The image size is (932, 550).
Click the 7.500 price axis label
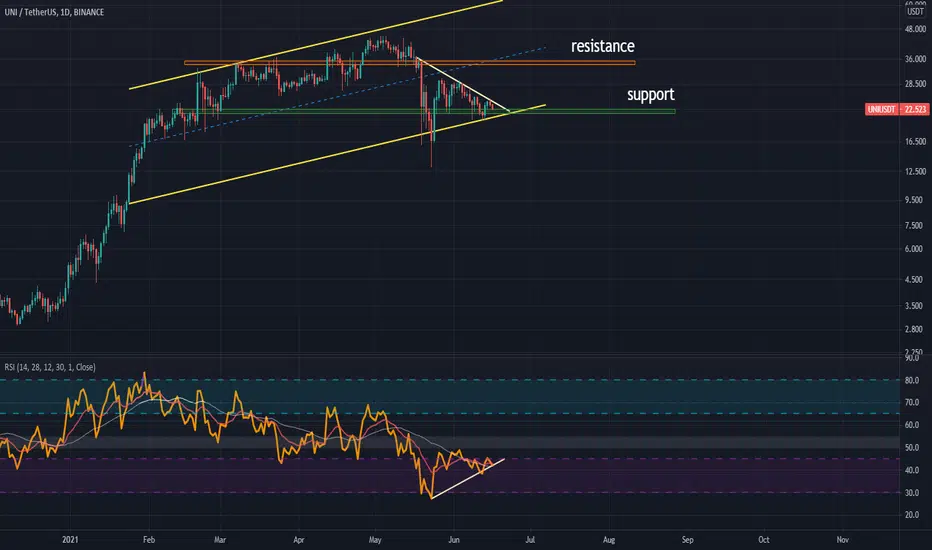point(915,225)
